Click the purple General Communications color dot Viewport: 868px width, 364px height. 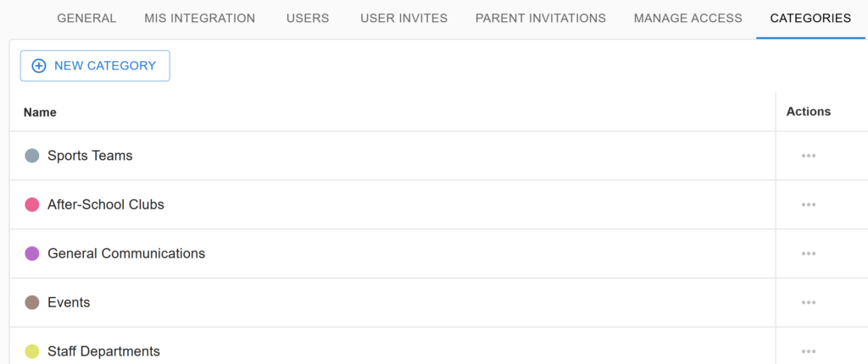32,253
